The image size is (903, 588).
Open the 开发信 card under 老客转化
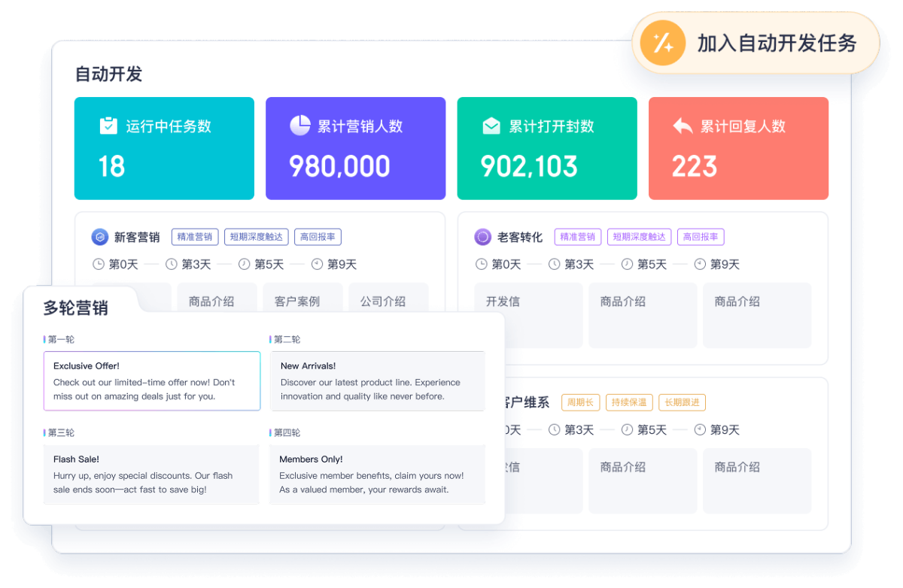click(528, 315)
